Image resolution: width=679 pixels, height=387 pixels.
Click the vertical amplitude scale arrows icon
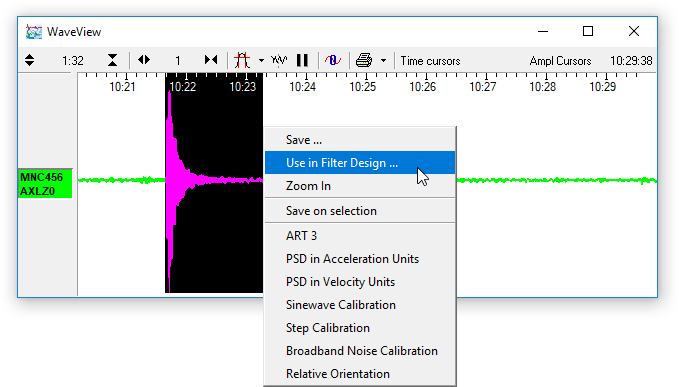point(29,60)
